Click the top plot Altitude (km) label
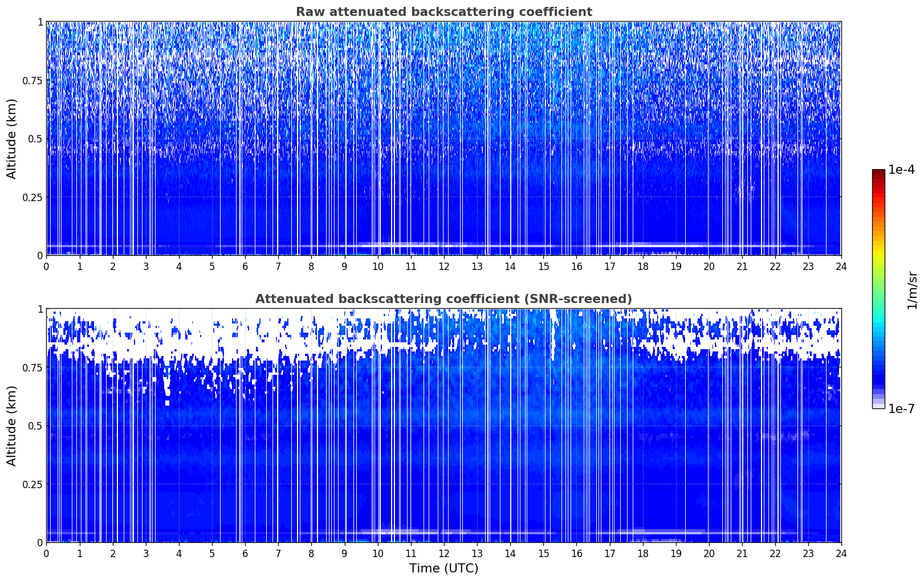 point(12,138)
